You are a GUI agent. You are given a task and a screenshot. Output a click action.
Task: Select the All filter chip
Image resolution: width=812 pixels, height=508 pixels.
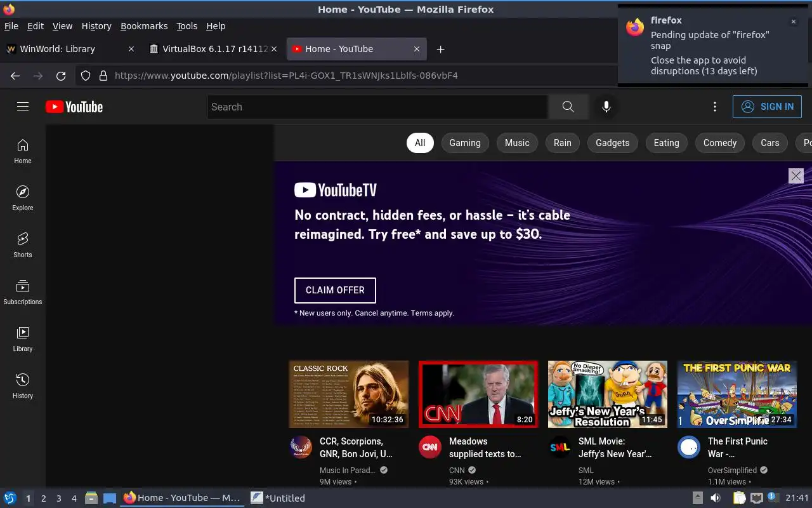pyautogui.click(x=420, y=143)
